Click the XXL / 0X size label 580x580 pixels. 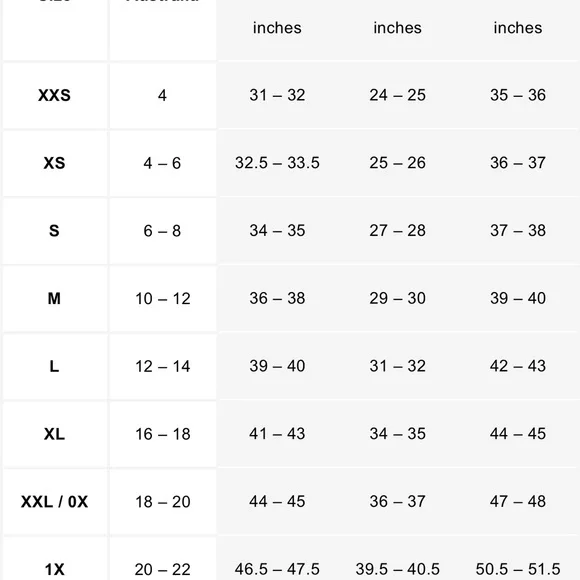[x=54, y=502]
